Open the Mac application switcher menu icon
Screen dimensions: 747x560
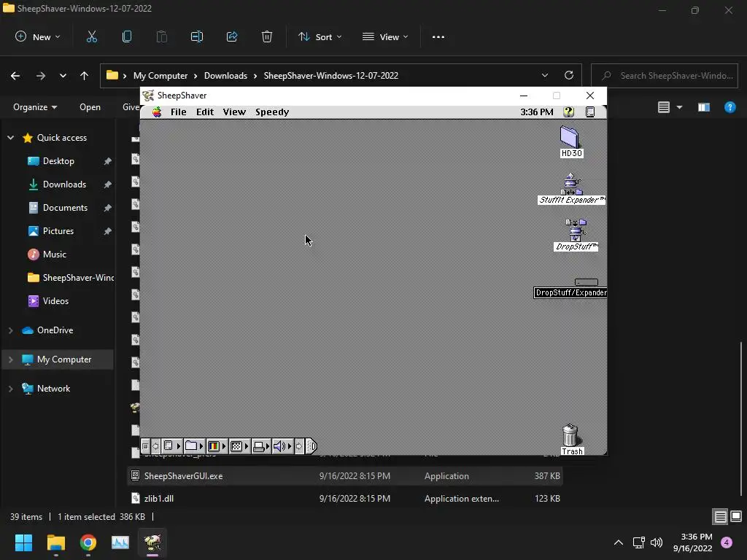pyautogui.click(x=589, y=112)
